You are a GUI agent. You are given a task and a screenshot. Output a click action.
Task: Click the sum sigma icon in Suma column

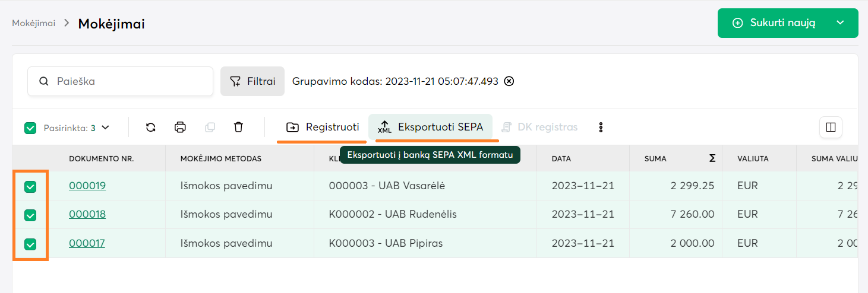coord(712,158)
